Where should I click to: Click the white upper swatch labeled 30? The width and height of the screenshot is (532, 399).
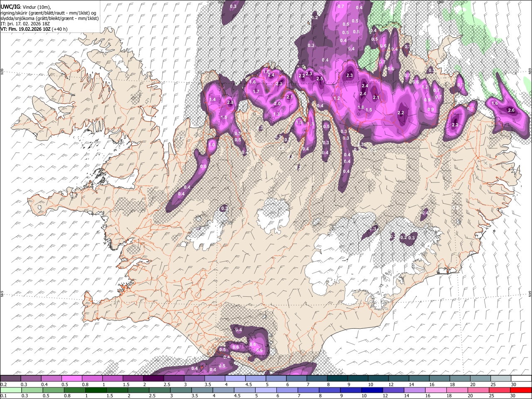coord(521,379)
